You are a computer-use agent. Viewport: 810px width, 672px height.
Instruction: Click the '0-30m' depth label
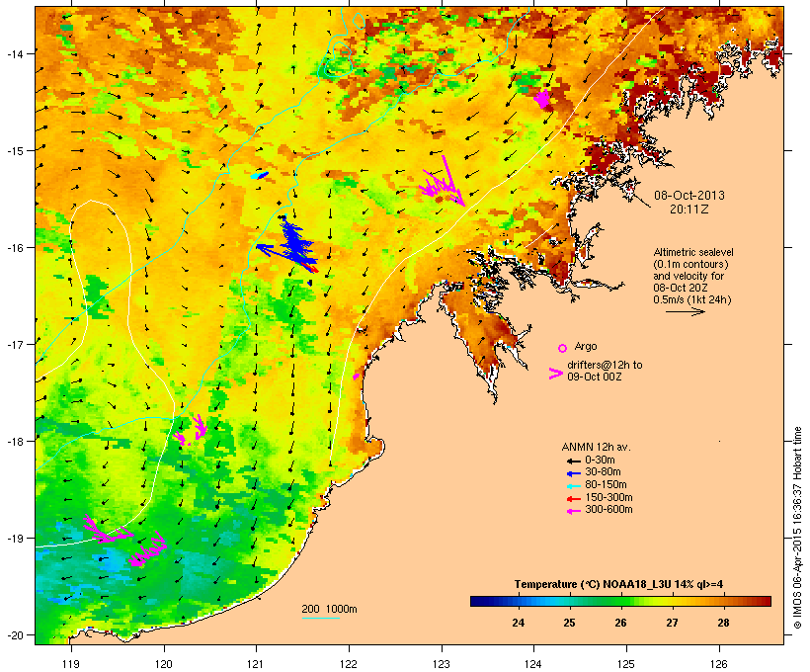(x=600, y=461)
